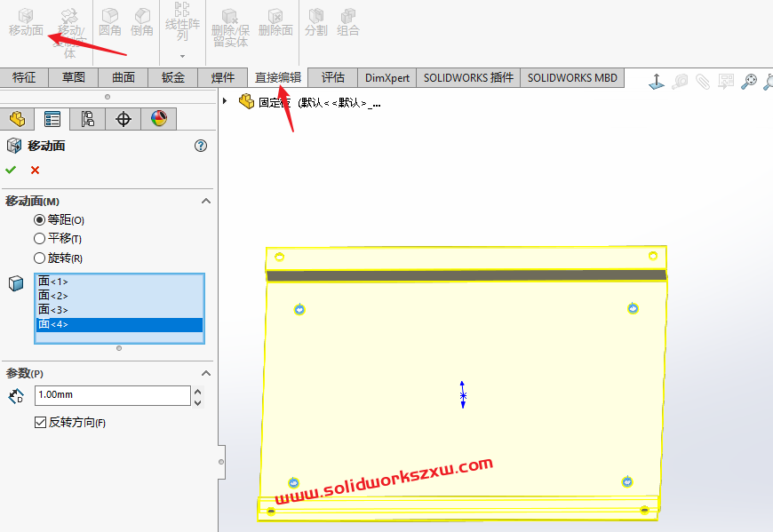
Task: Select the 等距 (Offset) radio button
Action: tap(39, 219)
